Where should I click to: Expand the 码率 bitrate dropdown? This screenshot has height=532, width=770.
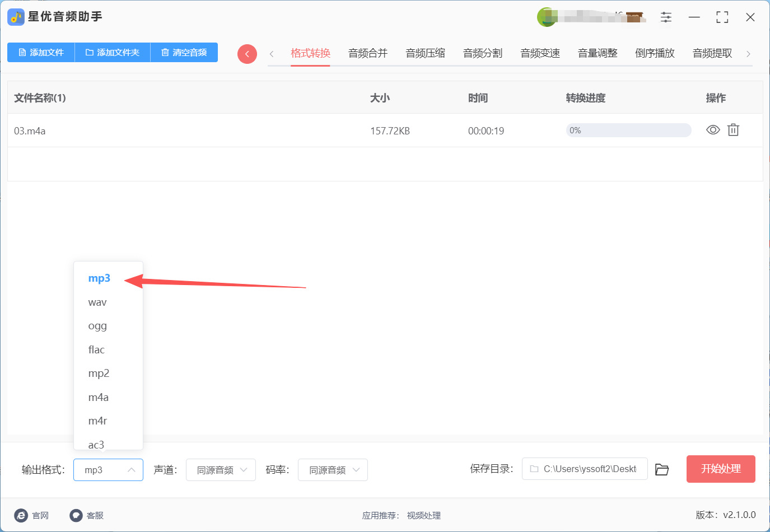point(333,470)
